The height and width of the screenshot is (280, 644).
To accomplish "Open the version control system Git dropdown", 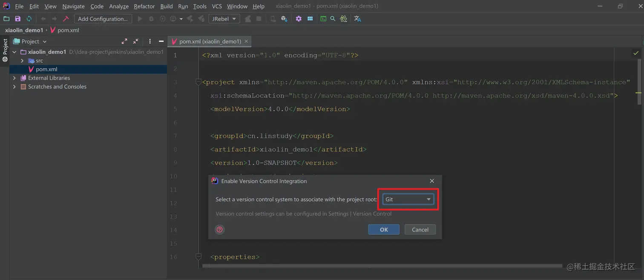I will point(408,199).
